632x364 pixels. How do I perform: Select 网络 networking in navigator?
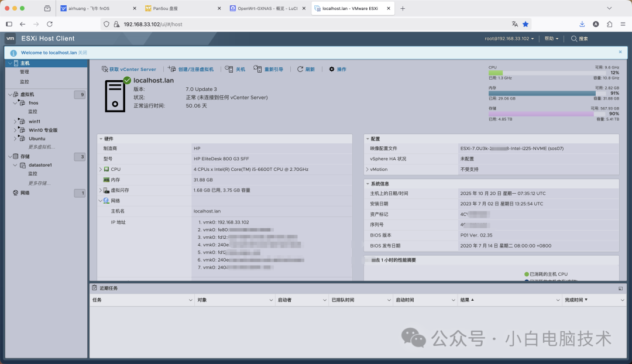(25, 193)
